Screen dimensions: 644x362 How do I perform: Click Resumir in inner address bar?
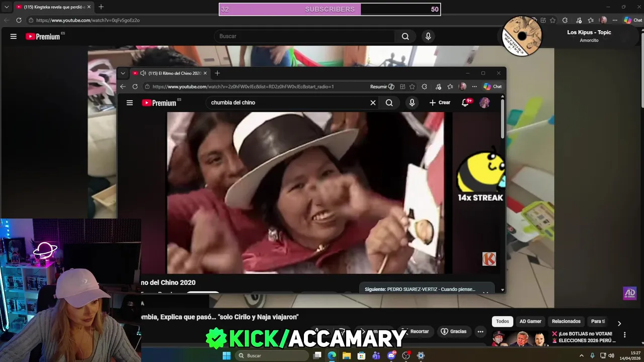382,86
